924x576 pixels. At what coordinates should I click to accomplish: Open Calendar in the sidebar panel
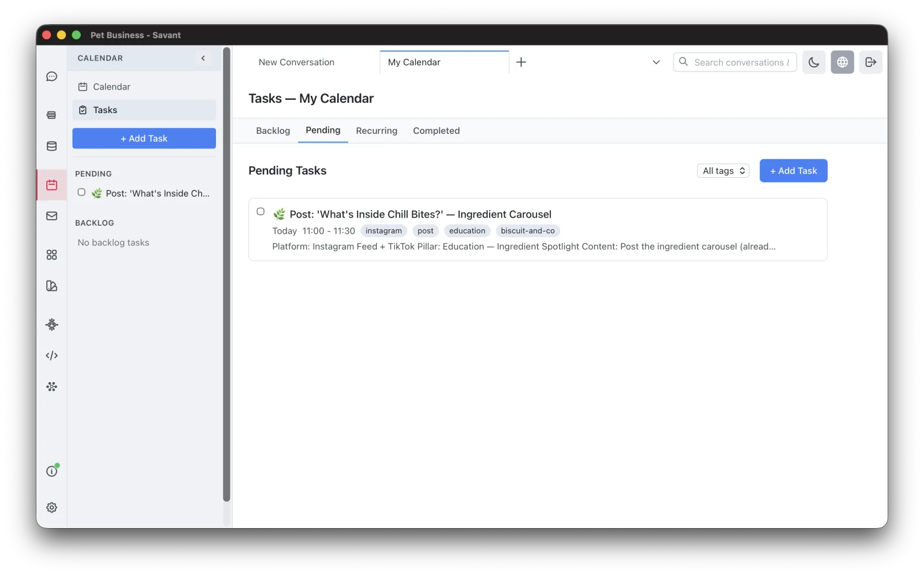coord(144,87)
